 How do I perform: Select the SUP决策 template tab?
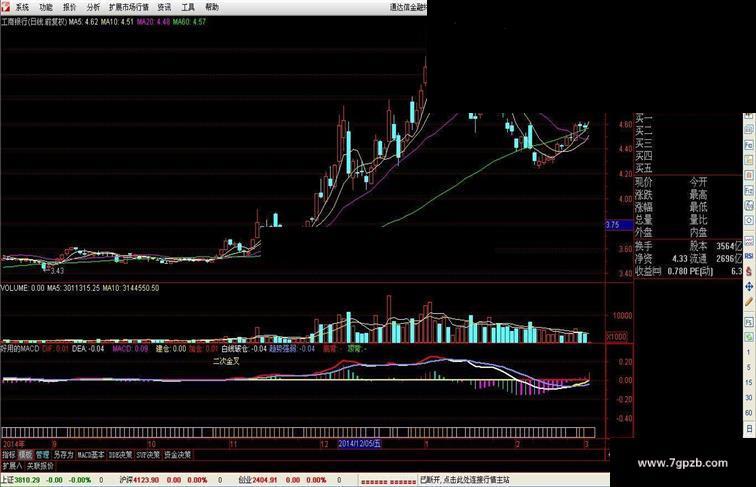click(x=148, y=455)
